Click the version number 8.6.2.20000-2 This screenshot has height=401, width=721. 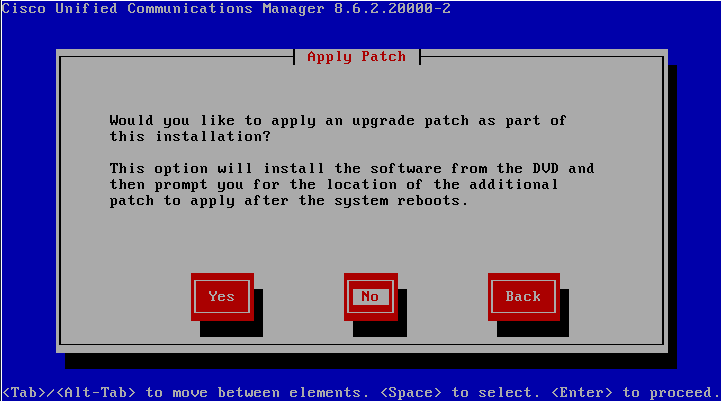pos(392,9)
